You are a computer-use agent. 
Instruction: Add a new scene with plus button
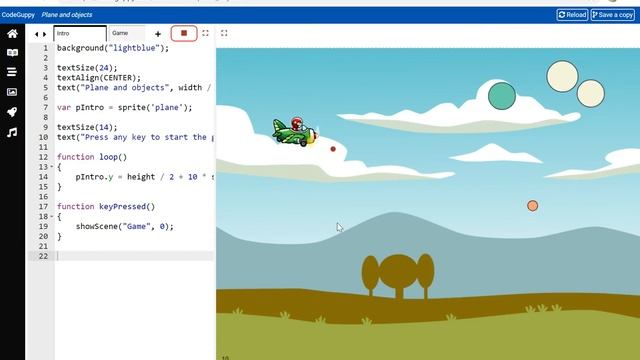pyautogui.click(x=158, y=34)
